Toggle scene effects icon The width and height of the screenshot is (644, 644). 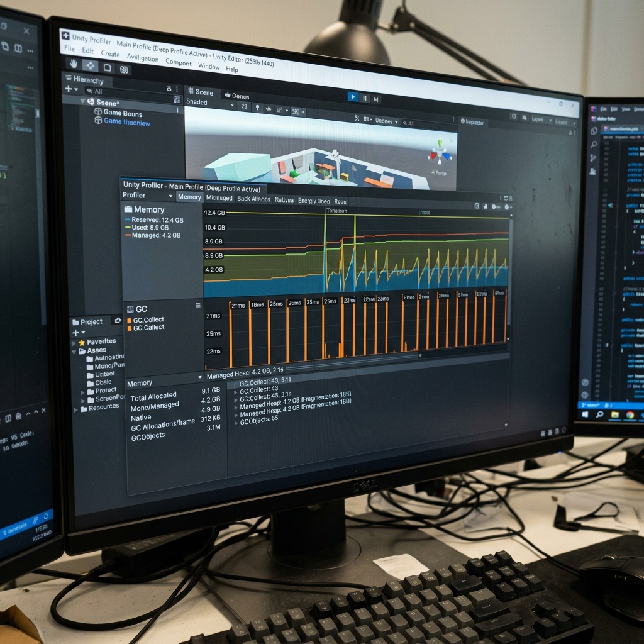(x=280, y=109)
